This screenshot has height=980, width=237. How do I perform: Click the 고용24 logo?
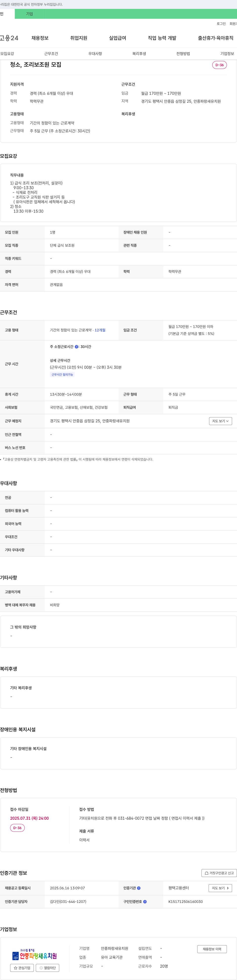pos(9,38)
